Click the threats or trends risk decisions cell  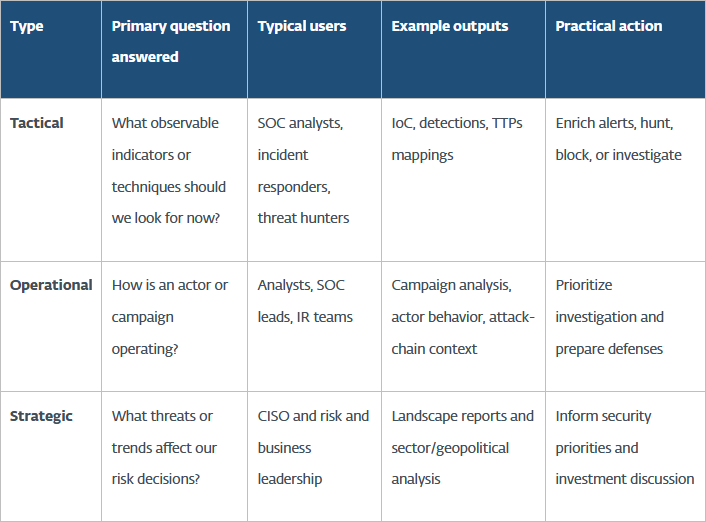click(x=174, y=457)
